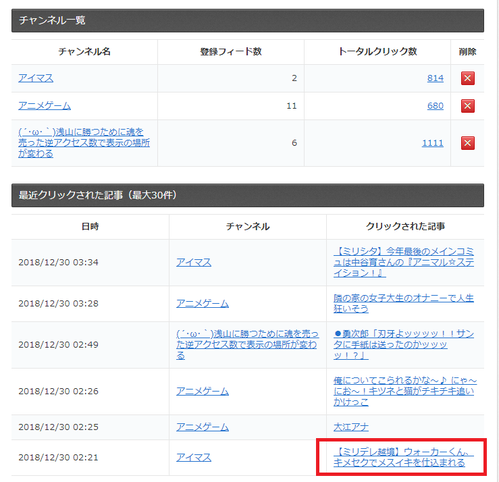Click the クリックされた記事 column header
Image resolution: width=499 pixels, height=482 pixels.
pyautogui.click(x=405, y=227)
